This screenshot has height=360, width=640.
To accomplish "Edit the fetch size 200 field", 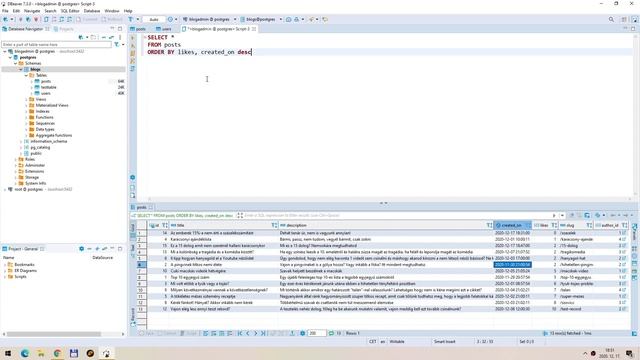I will pyautogui.click(x=316, y=333).
